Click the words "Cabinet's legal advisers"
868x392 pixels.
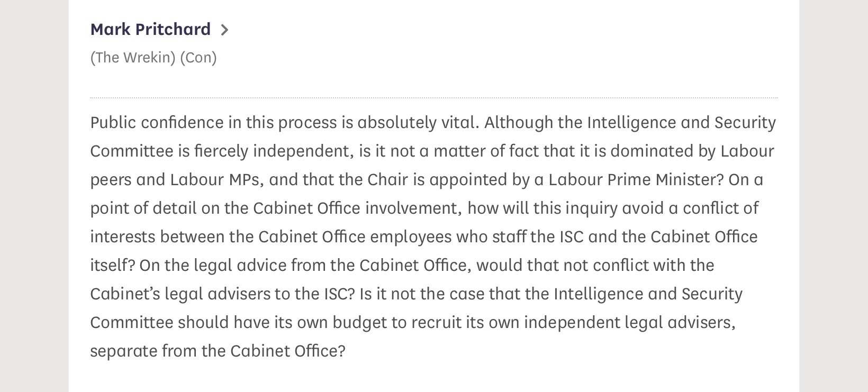pos(180,294)
